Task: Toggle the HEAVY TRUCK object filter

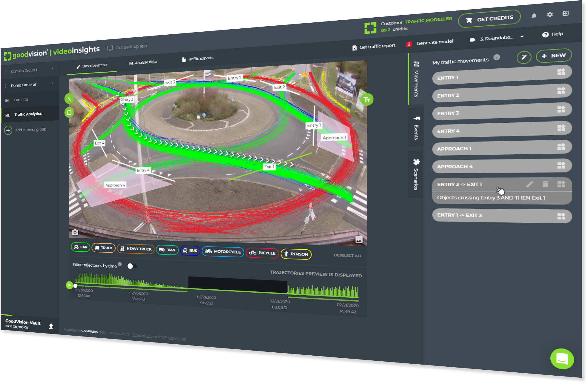Action: (136, 249)
